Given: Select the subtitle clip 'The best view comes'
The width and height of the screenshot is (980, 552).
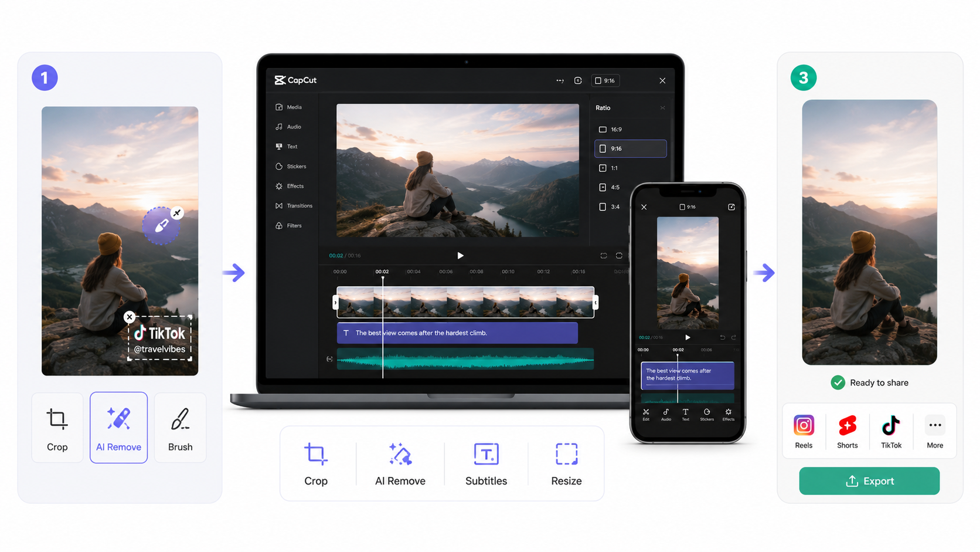Looking at the screenshot, I should [x=457, y=333].
